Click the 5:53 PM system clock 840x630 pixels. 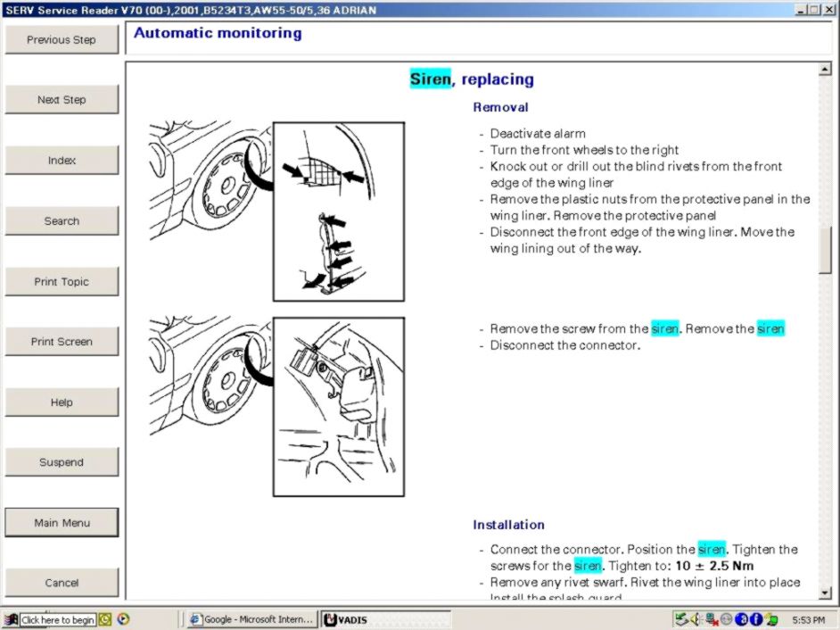click(x=808, y=620)
